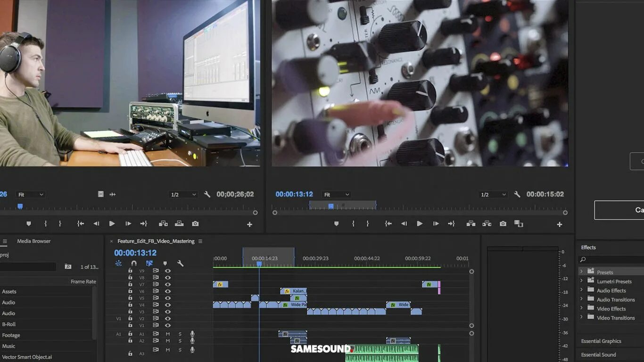The height and width of the screenshot is (362, 644).
Task: Go to Out point in Program monitor
Action: 451,224
